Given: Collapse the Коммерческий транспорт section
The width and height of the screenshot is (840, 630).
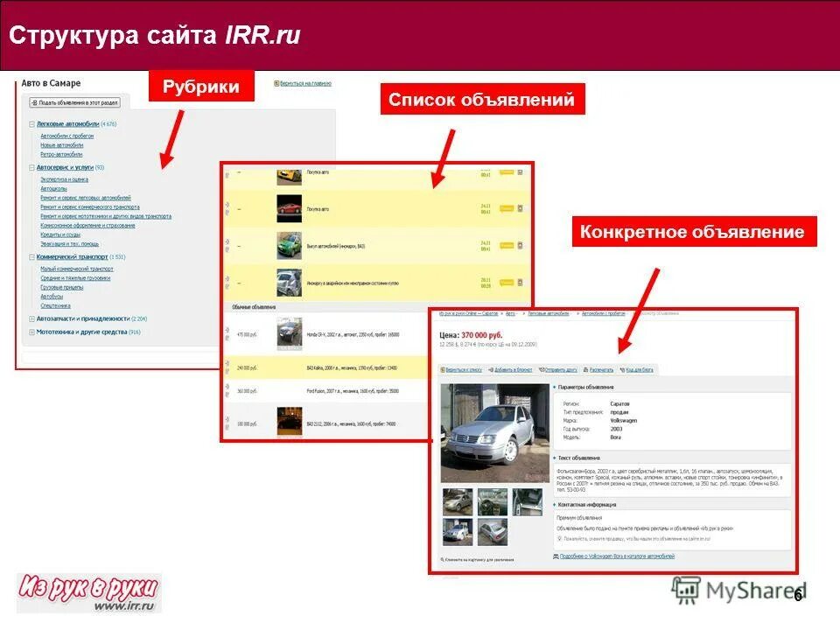Looking at the screenshot, I should click(32, 255).
